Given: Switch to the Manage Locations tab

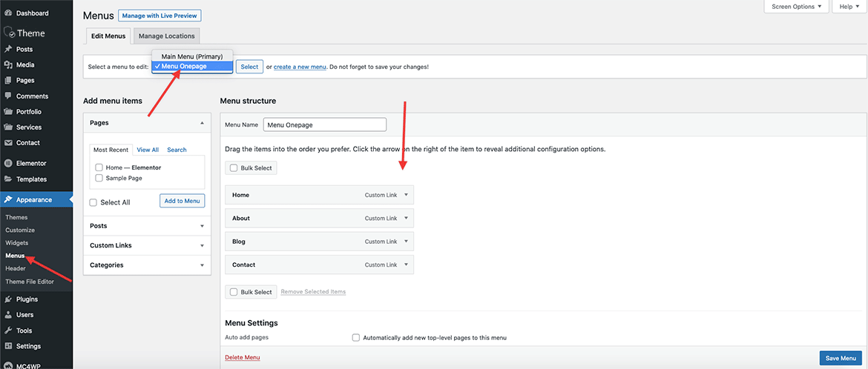Looking at the screenshot, I should click(x=166, y=36).
